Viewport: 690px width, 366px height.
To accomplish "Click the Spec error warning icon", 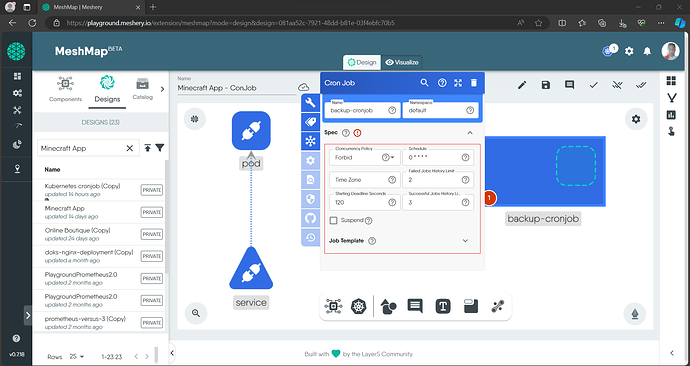I will point(357,133).
